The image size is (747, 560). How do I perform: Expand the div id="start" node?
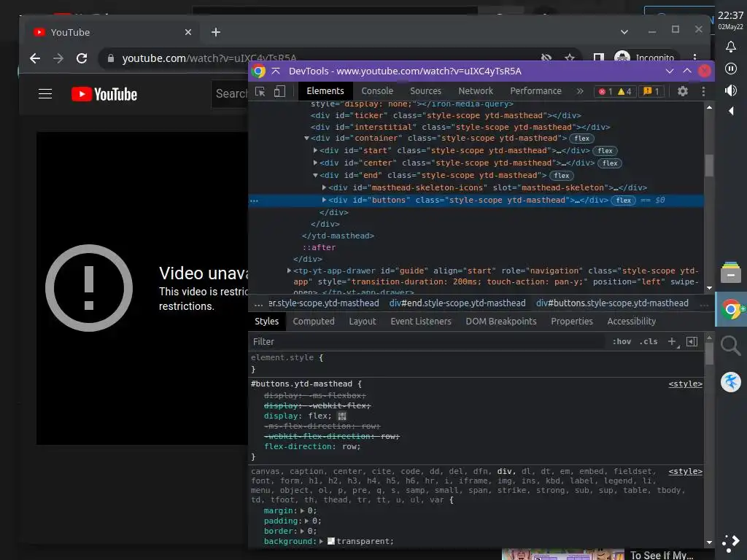(x=315, y=150)
